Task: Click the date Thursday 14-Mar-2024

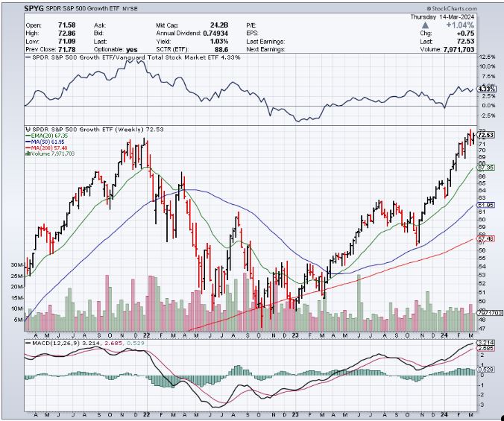Action: pos(442,17)
